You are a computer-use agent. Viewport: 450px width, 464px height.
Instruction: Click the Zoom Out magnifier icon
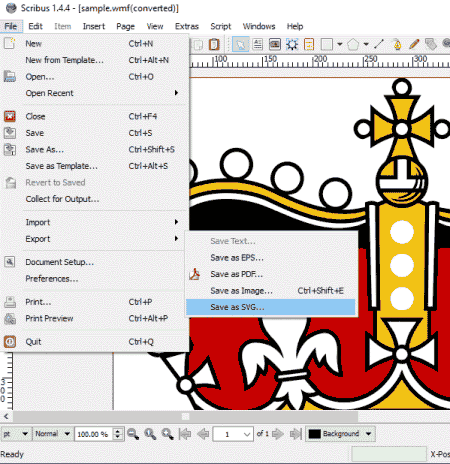pos(133,434)
